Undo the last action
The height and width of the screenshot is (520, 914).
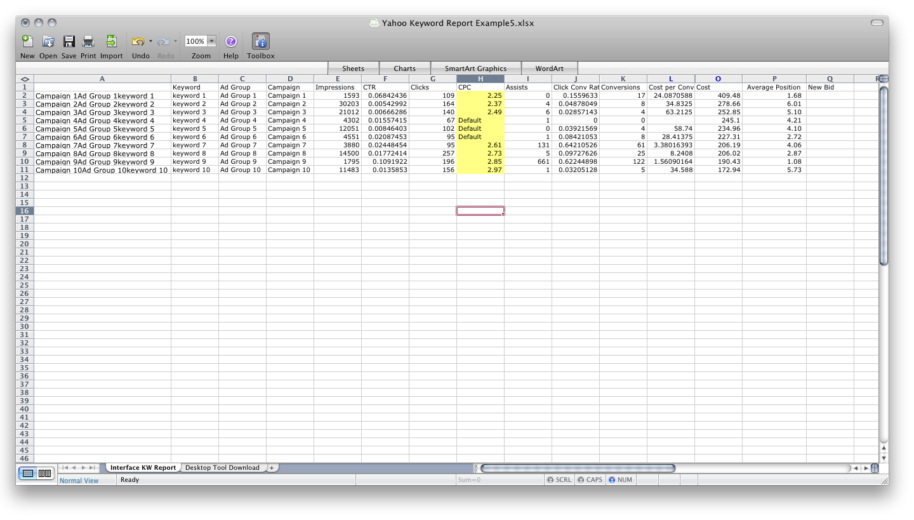click(138, 41)
